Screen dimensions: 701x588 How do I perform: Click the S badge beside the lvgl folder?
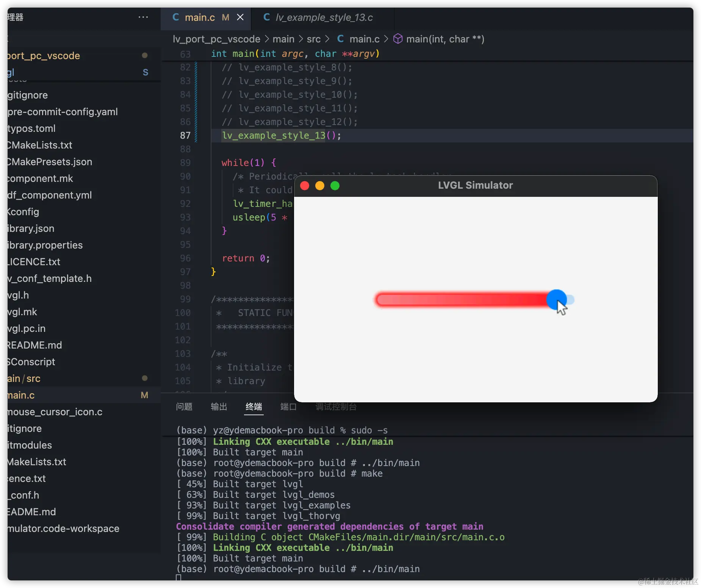click(146, 72)
